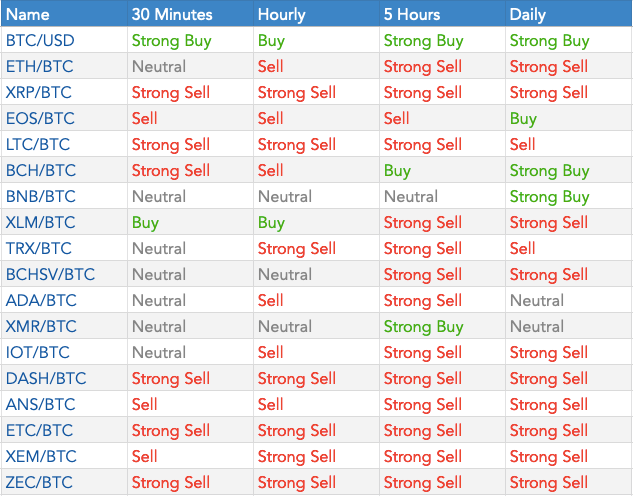The height and width of the screenshot is (496, 633).
Task: Click the ETH/BTC pair name
Action: point(39,67)
